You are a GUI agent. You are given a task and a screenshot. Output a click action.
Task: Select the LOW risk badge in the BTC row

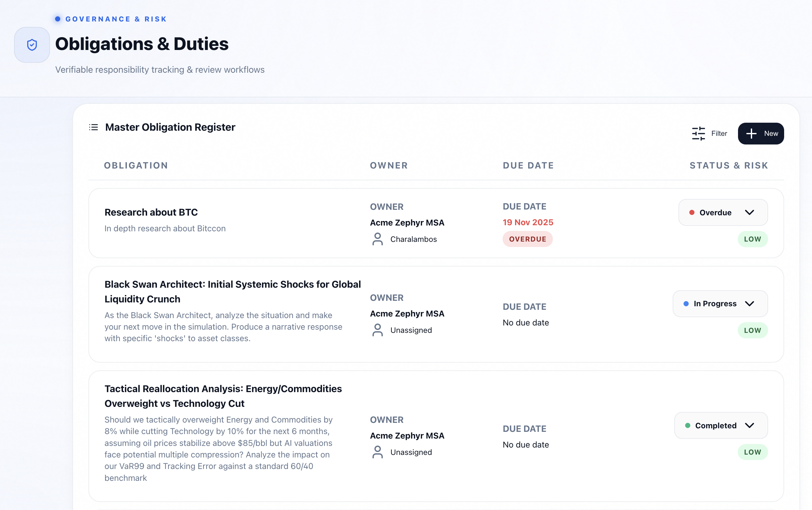coord(753,239)
